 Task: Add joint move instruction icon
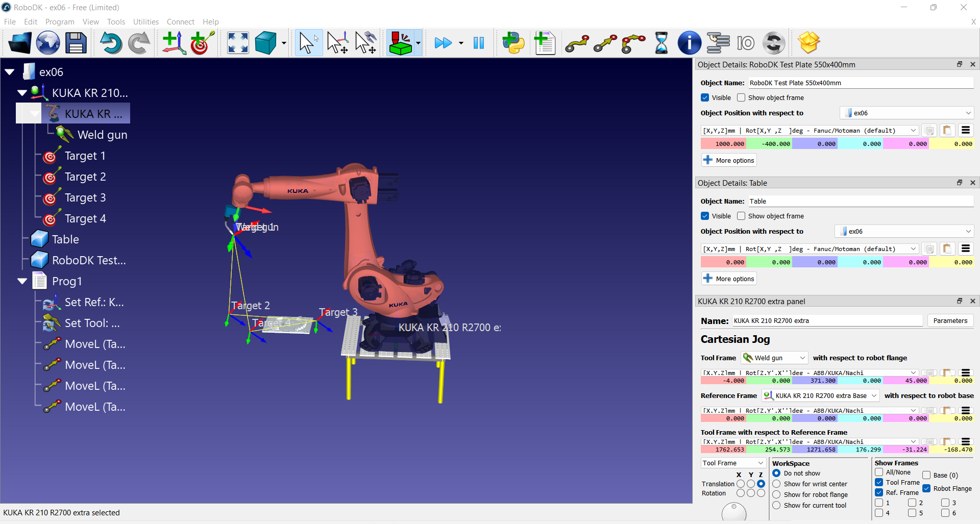point(577,44)
